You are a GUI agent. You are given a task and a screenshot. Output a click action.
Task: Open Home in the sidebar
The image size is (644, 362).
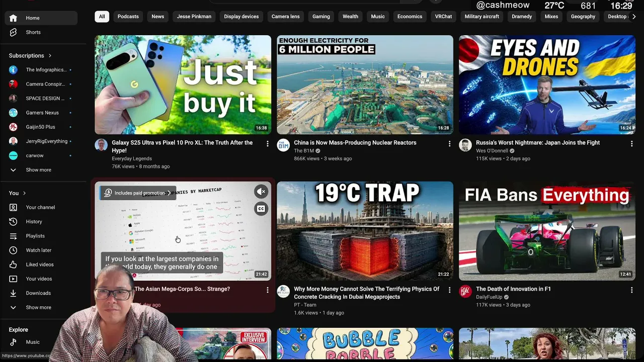click(x=41, y=18)
